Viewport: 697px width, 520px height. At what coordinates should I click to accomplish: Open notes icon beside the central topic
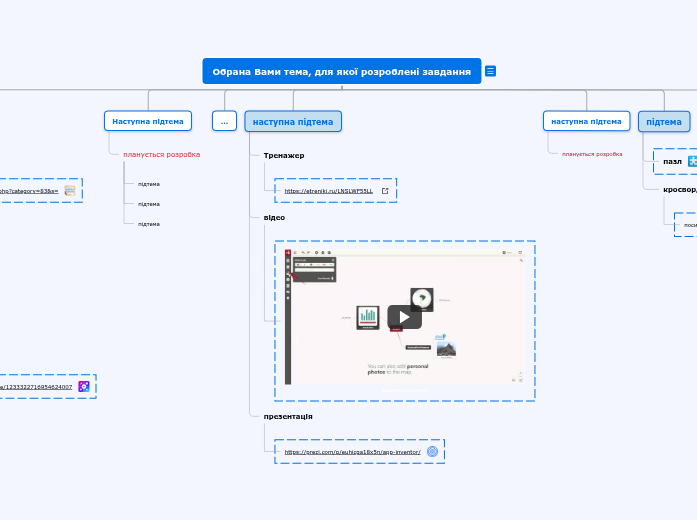490,71
